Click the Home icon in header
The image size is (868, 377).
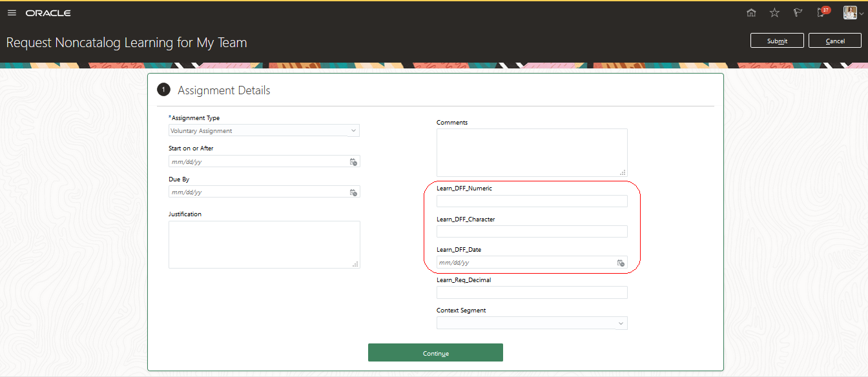[751, 13]
